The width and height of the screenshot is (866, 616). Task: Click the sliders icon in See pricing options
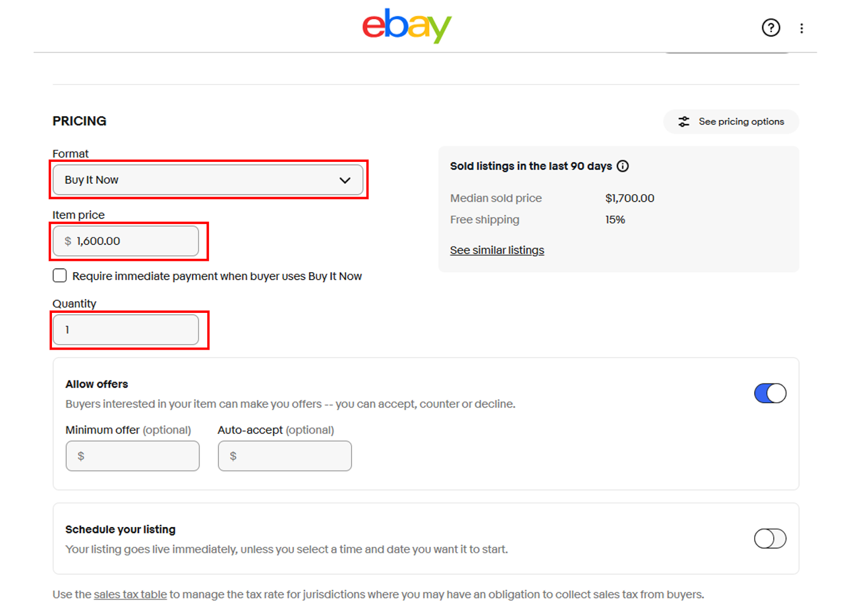point(684,122)
